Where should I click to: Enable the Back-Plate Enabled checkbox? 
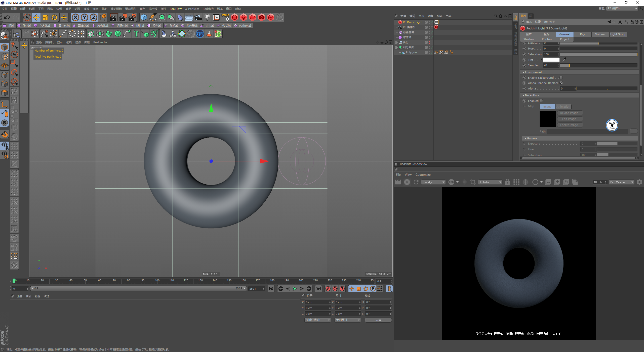pos(541,101)
